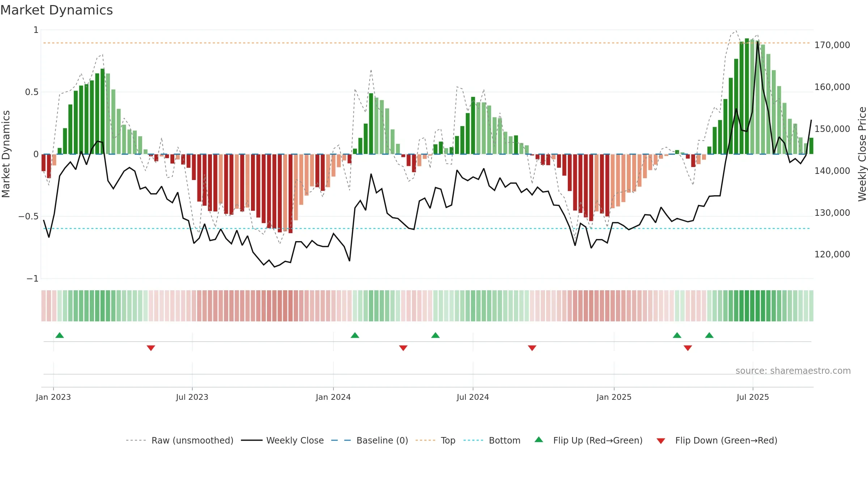Toggle Flip Down (Green→Red) legend entry
The width and height of the screenshot is (868, 488).
717,440
